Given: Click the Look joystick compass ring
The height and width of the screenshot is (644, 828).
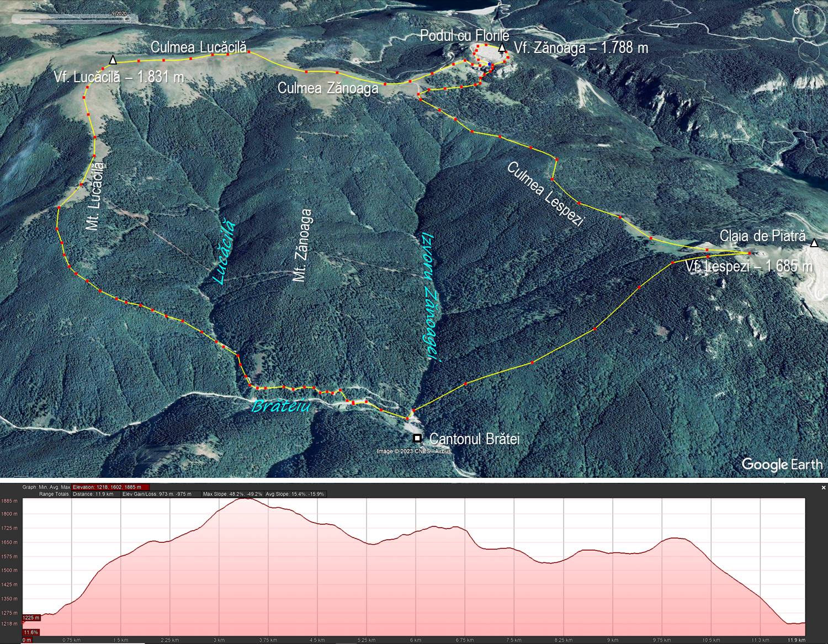Looking at the screenshot, I should (808, 21).
